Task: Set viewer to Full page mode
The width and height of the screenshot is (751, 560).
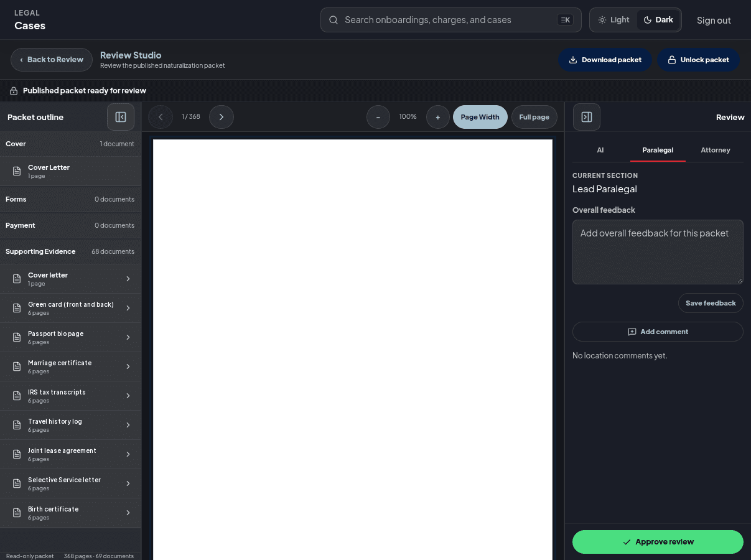Action: tap(534, 117)
